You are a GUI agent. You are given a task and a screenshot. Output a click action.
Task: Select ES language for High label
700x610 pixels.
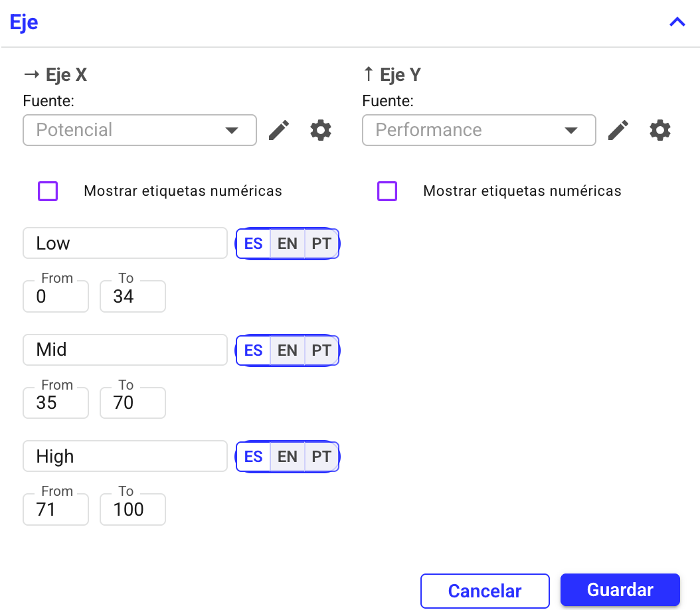coord(254,457)
